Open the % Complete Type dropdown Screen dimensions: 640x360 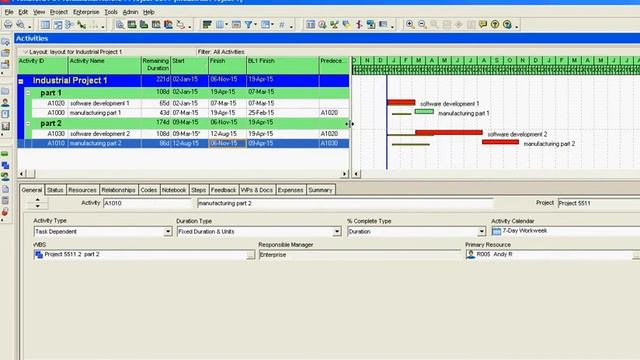click(482, 232)
